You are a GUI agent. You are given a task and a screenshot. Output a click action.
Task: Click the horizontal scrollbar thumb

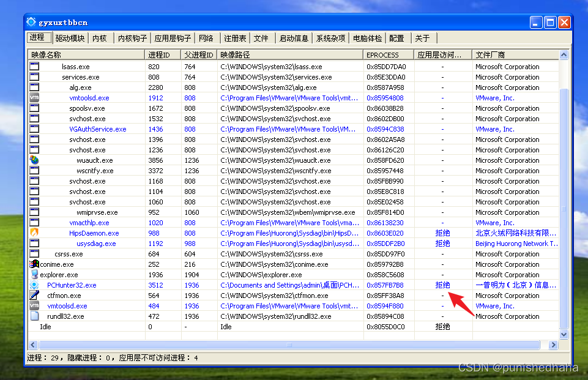pos(289,345)
